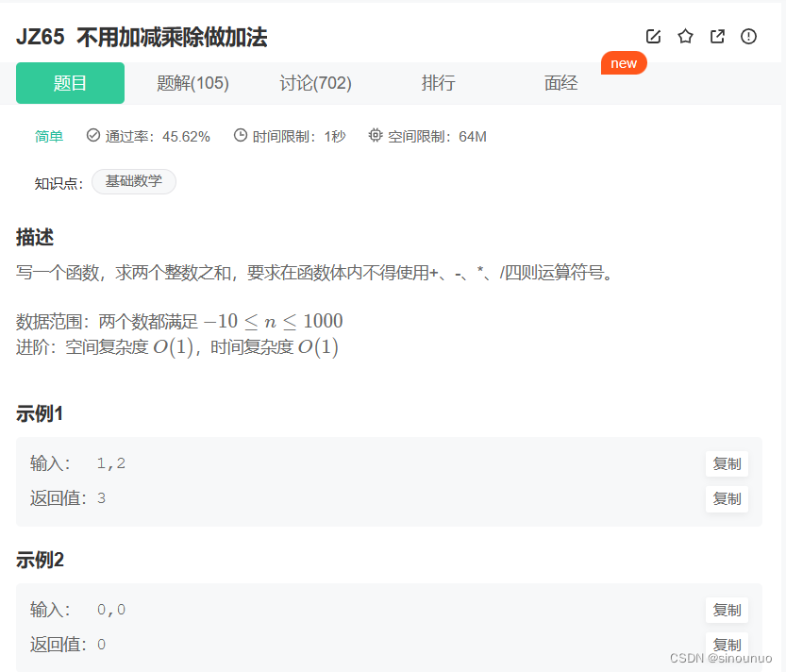Image resolution: width=786 pixels, height=672 pixels.
Task: Open the share external-link icon
Action: click(x=717, y=36)
